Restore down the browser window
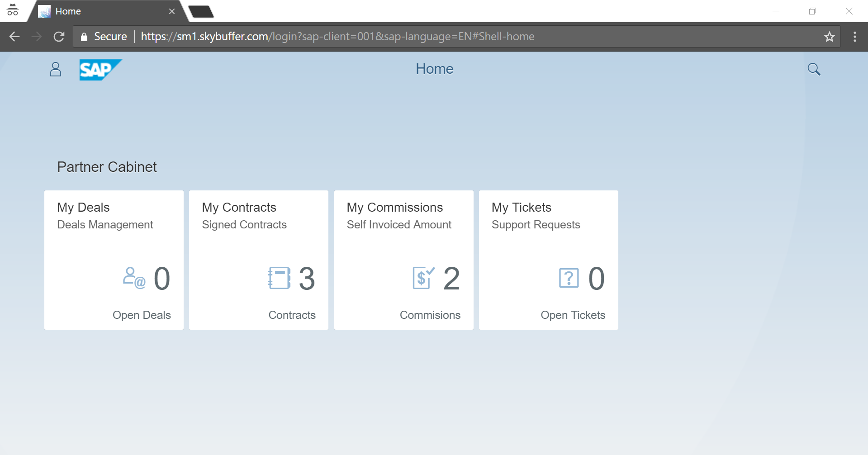This screenshot has height=455, width=868. click(x=812, y=11)
